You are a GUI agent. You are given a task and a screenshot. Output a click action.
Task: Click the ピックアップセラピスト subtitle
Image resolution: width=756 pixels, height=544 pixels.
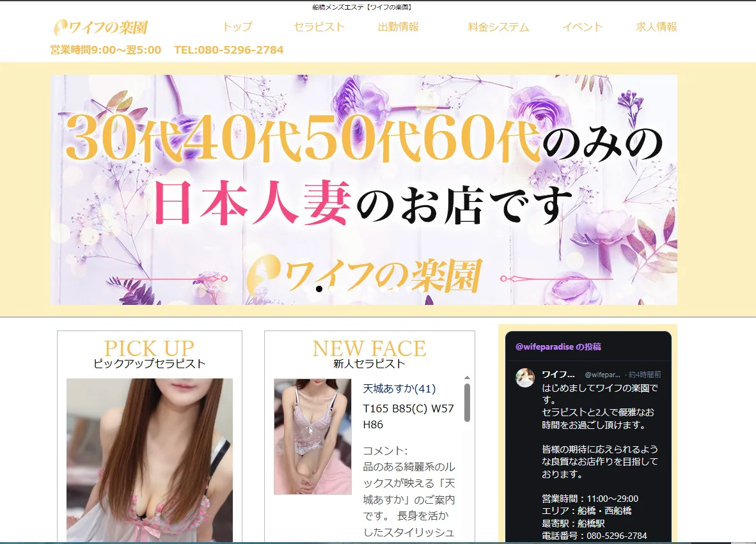pyautogui.click(x=150, y=364)
